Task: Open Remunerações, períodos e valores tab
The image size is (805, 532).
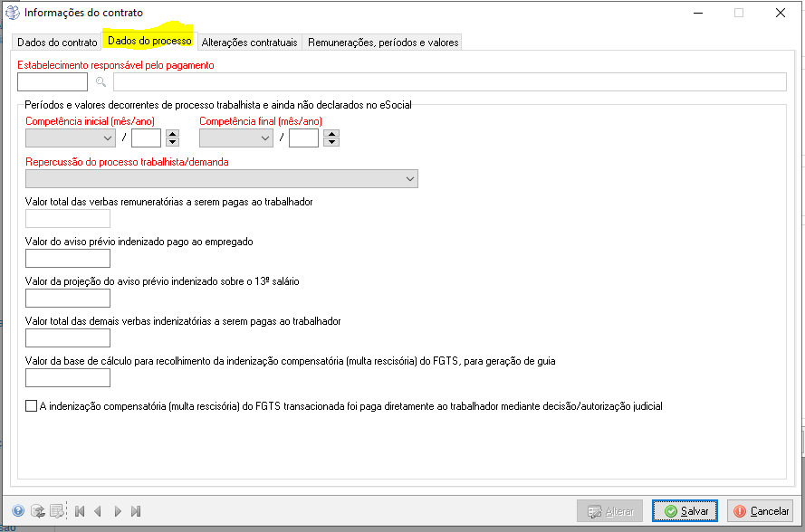Action: tap(383, 43)
